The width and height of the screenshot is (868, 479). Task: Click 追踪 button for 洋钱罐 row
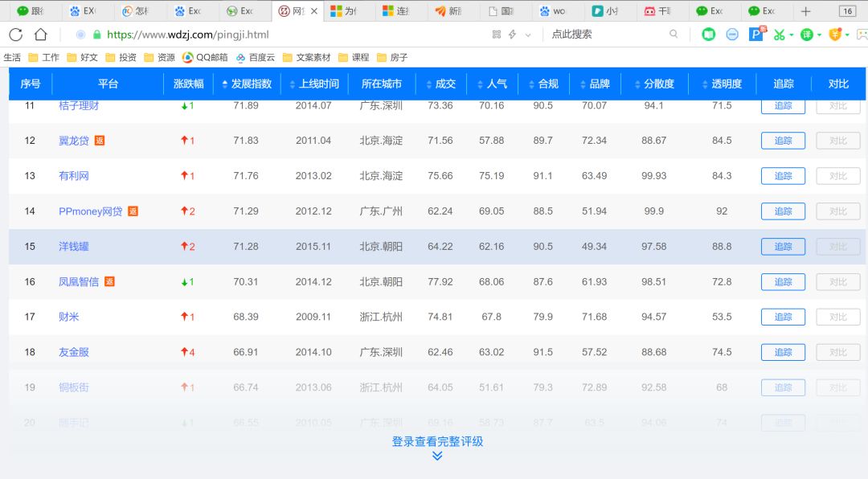[x=783, y=247]
